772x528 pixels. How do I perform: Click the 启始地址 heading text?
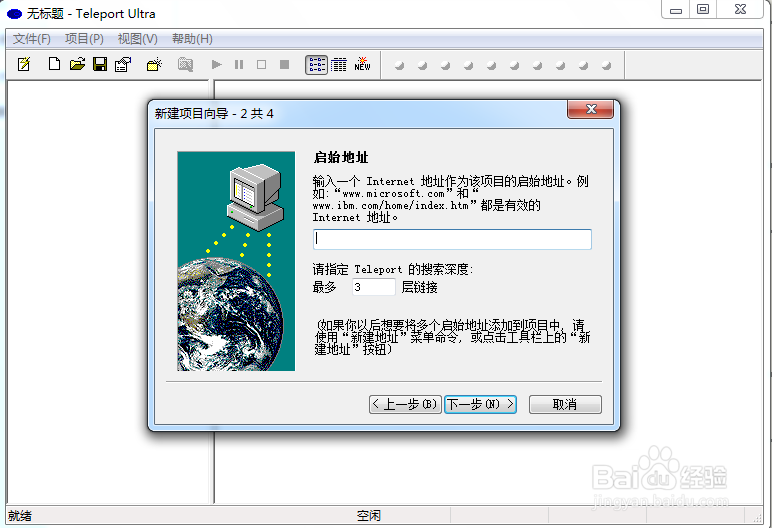(x=341, y=158)
